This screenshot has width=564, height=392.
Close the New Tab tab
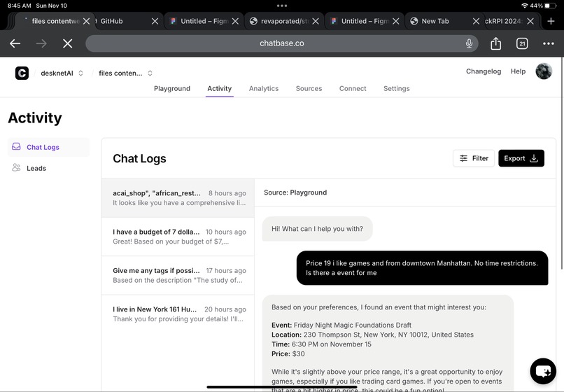476,21
